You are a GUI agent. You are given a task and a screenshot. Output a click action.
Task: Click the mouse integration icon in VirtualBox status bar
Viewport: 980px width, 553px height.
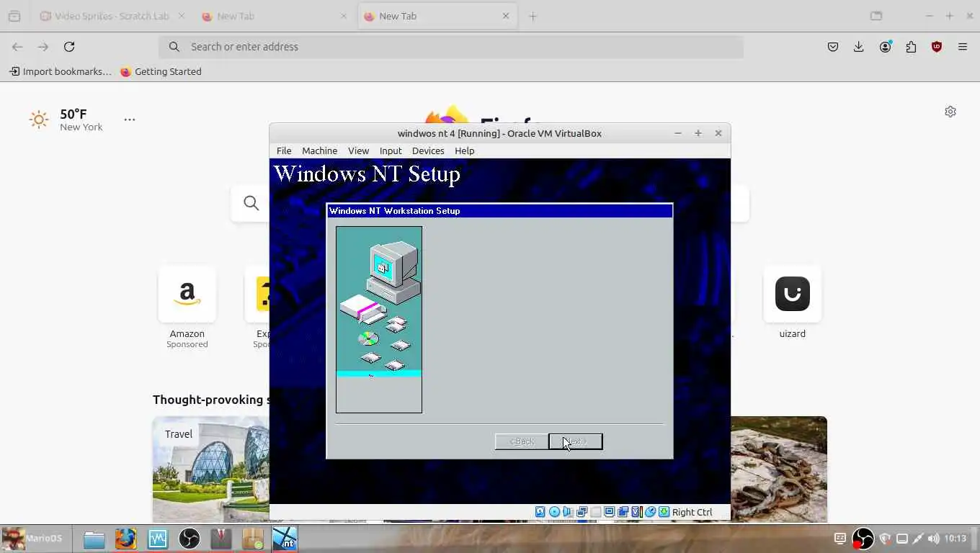[x=650, y=512]
